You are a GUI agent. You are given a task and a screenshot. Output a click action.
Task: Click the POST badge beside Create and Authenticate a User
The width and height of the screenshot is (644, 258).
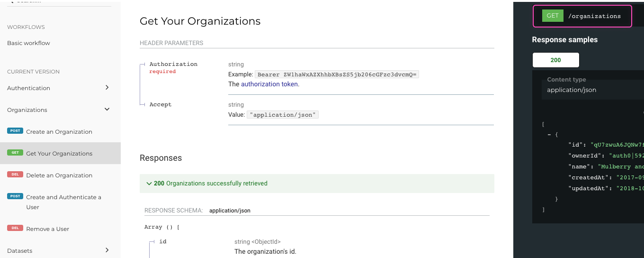[x=15, y=196]
